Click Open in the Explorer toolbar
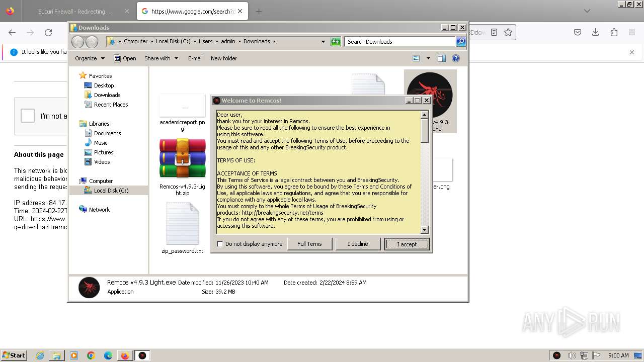The image size is (644, 362). tap(125, 58)
